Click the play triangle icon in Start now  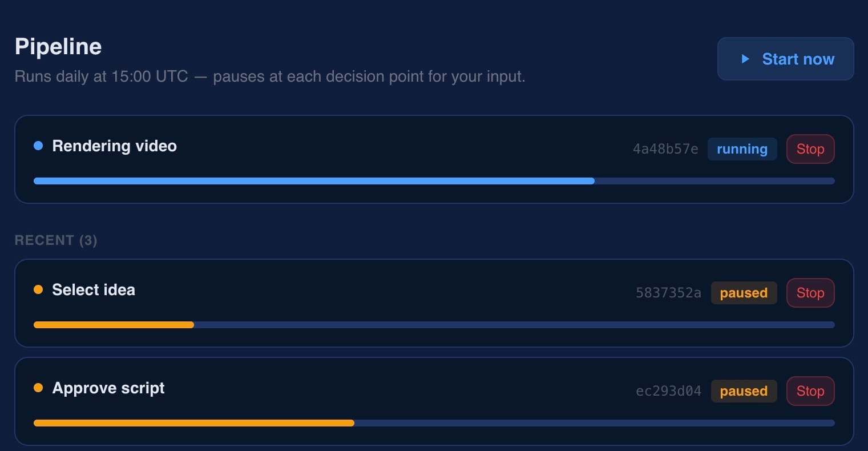pyautogui.click(x=745, y=59)
